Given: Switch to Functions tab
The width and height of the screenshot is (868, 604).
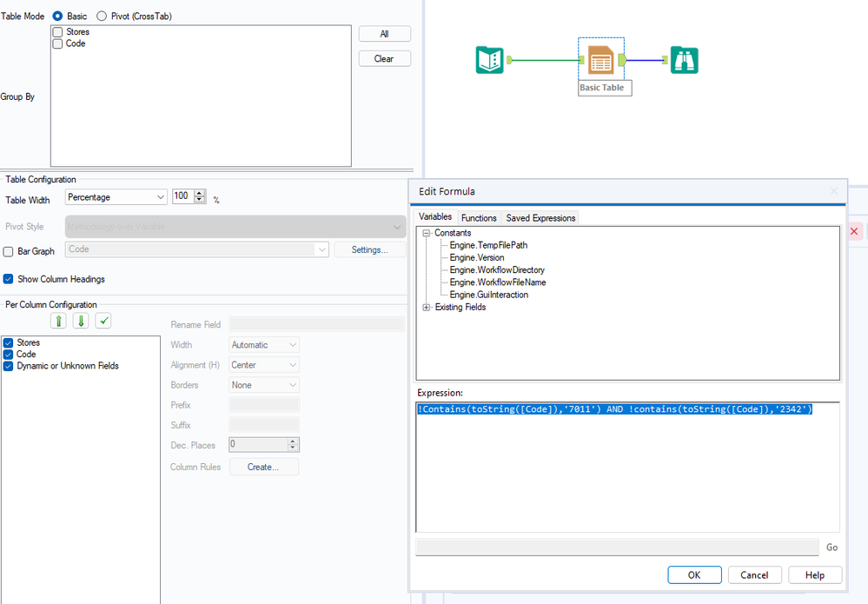Looking at the screenshot, I should (479, 218).
